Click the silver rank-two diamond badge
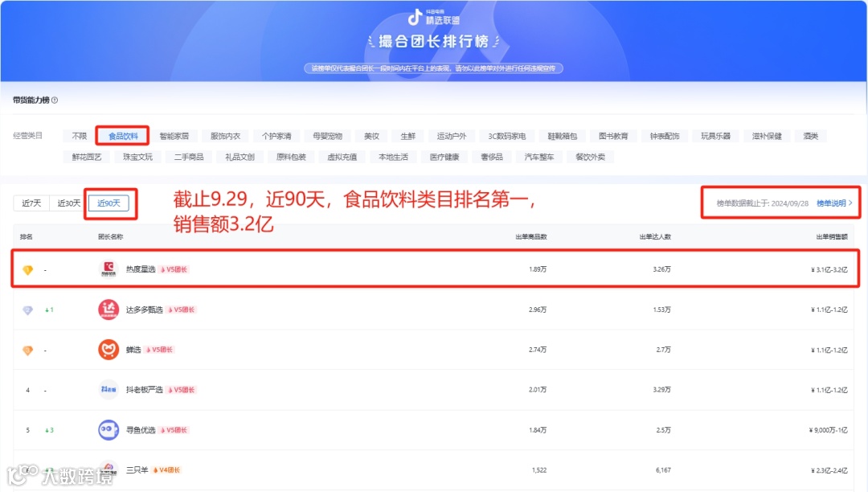 pos(27,310)
